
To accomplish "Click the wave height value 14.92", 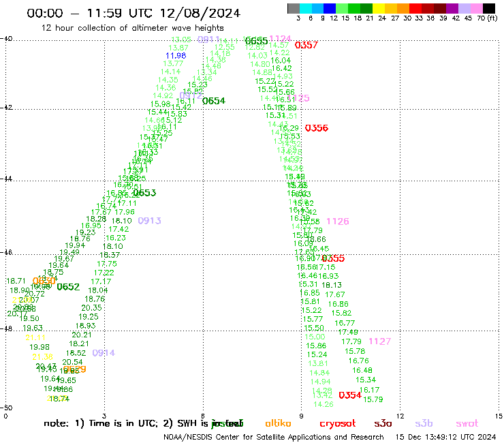I will (x=163, y=95).
